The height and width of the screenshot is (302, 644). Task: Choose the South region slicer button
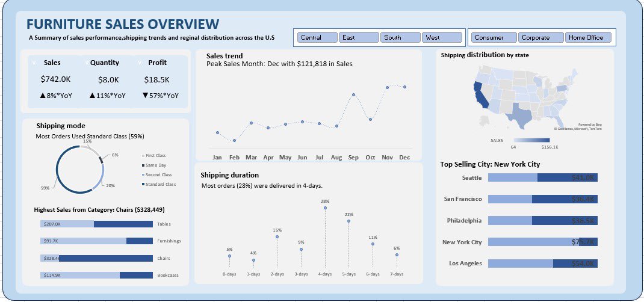tap(400, 37)
